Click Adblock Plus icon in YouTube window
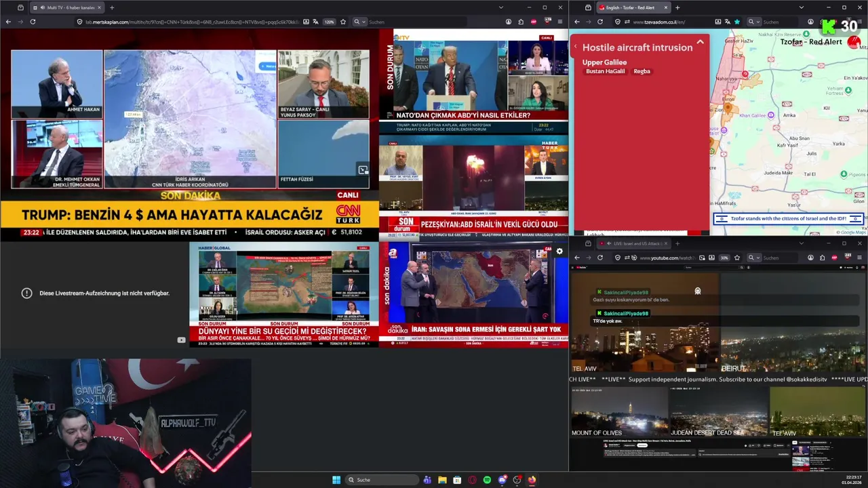868x488 pixels. tap(835, 258)
